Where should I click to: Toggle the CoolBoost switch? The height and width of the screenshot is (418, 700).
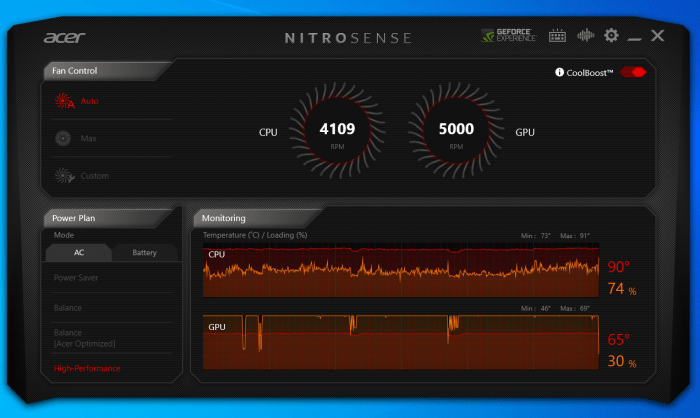[633, 72]
